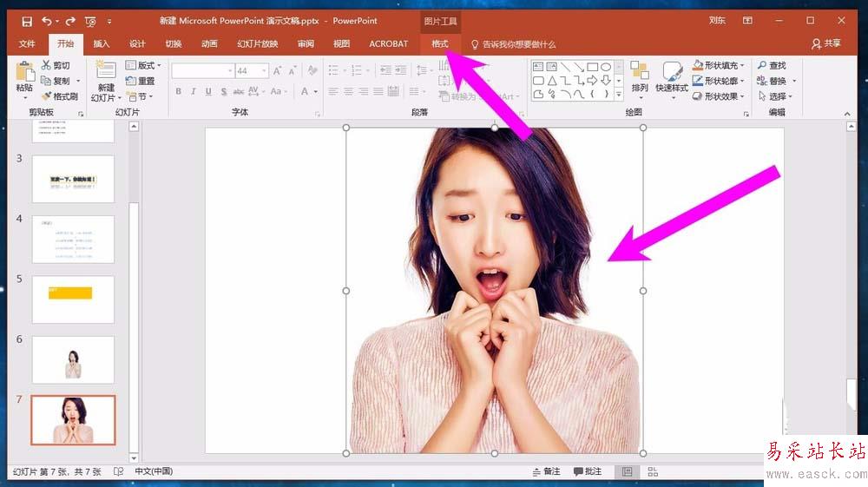Image resolution: width=868 pixels, height=487 pixels.
Task: Switch to the 插入 tab
Action: pyautogui.click(x=102, y=43)
